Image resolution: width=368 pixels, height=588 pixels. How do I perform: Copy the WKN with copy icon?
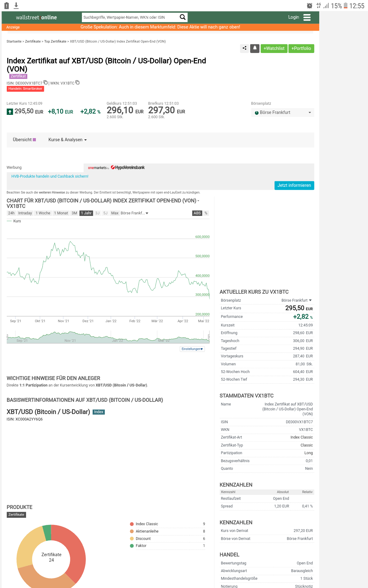78,82
